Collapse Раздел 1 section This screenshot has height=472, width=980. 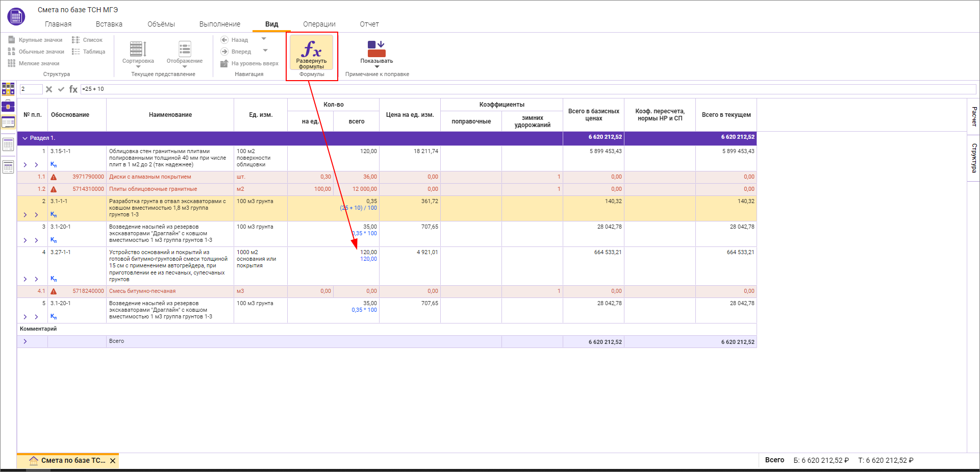(x=25, y=138)
